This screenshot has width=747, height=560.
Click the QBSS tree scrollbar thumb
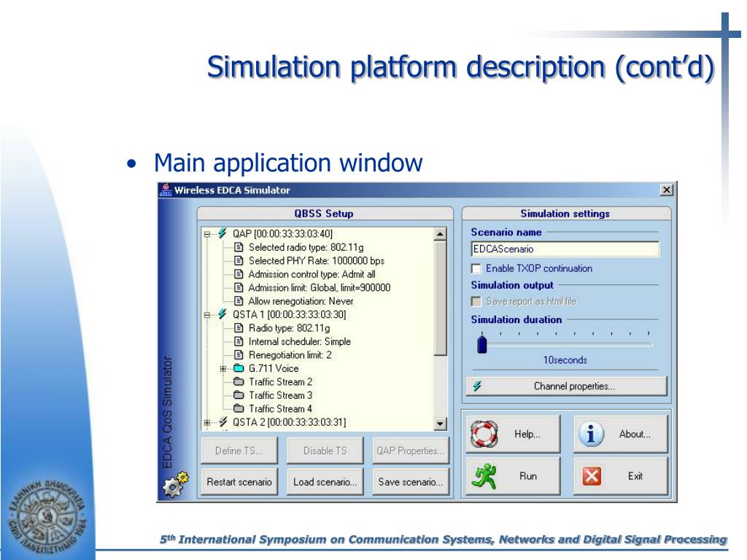[440, 297]
